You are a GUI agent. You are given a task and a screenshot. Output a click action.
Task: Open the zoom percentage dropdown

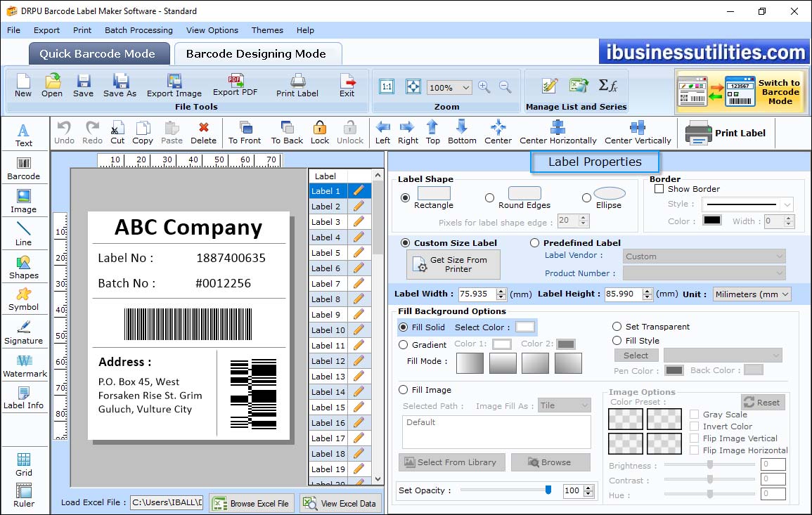click(x=465, y=87)
